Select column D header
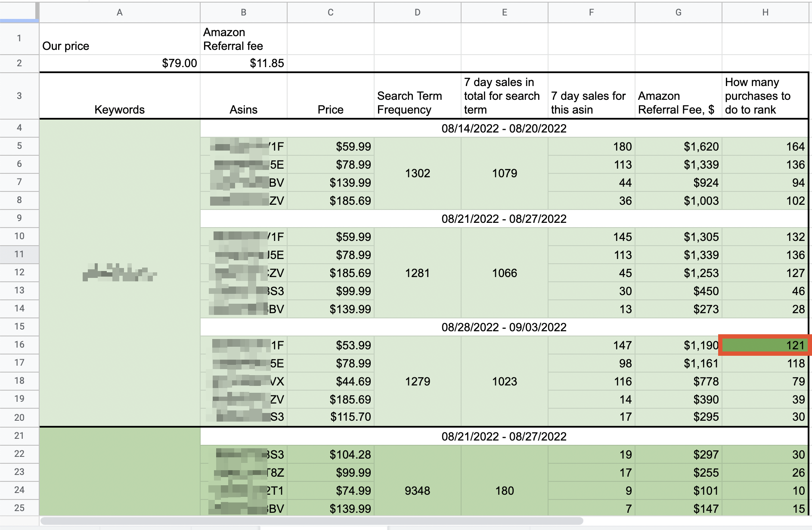Viewport: 812px width, 530px height. (417, 12)
